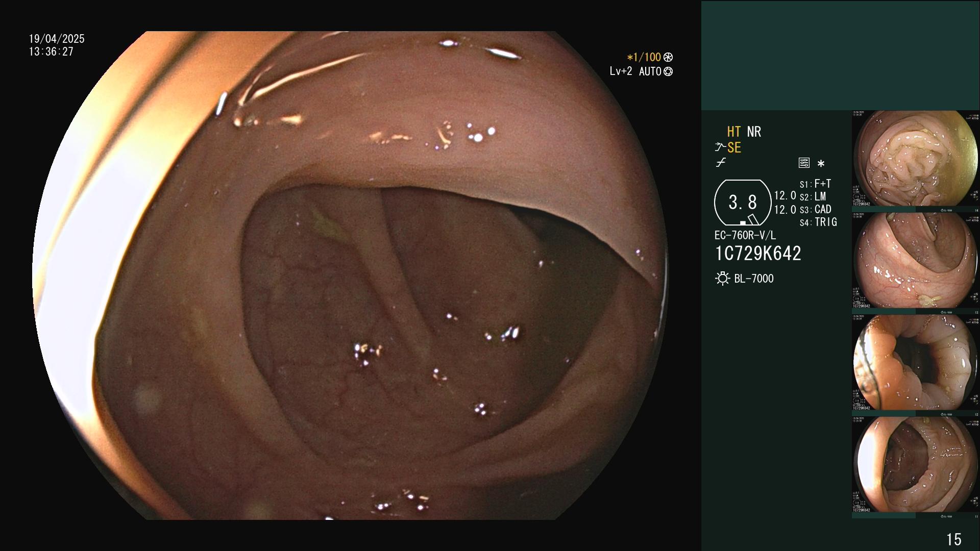The width and height of the screenshot is (980, 551).
Task: Select the NR noise reduction indicator
Action: coord(754,132)
